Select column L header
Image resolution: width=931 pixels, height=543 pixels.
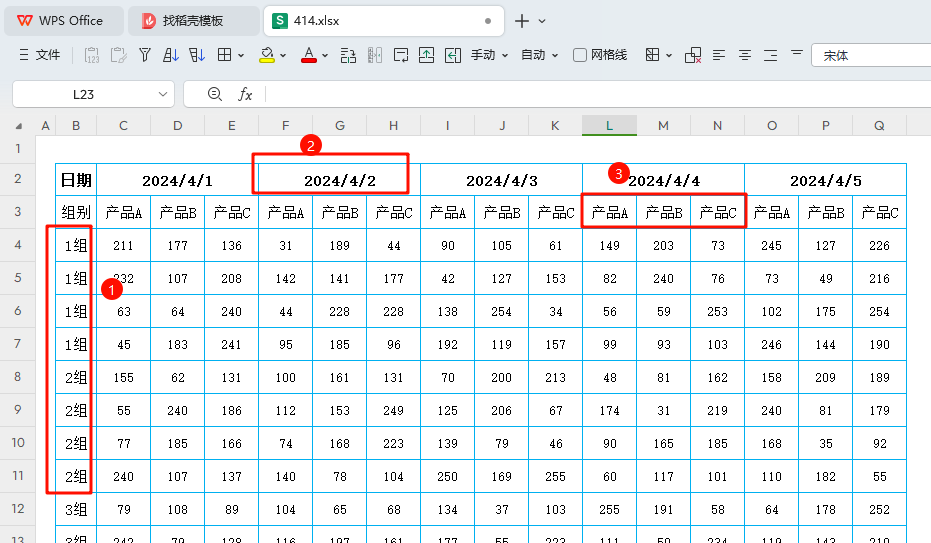pos(609,126)
